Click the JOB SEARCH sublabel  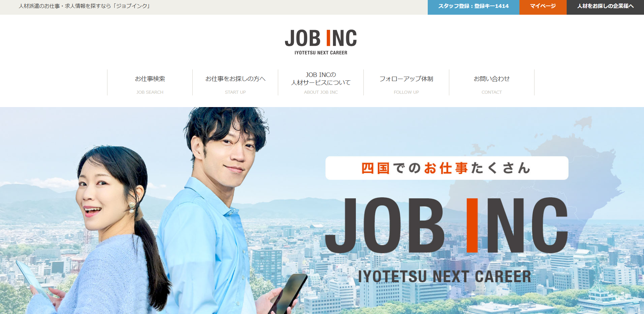pos(150,92)
